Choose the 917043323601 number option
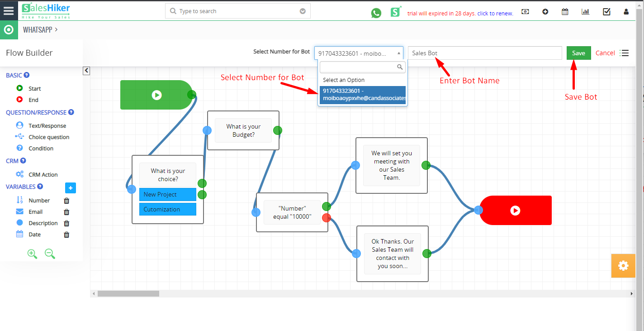 point(362,95)
